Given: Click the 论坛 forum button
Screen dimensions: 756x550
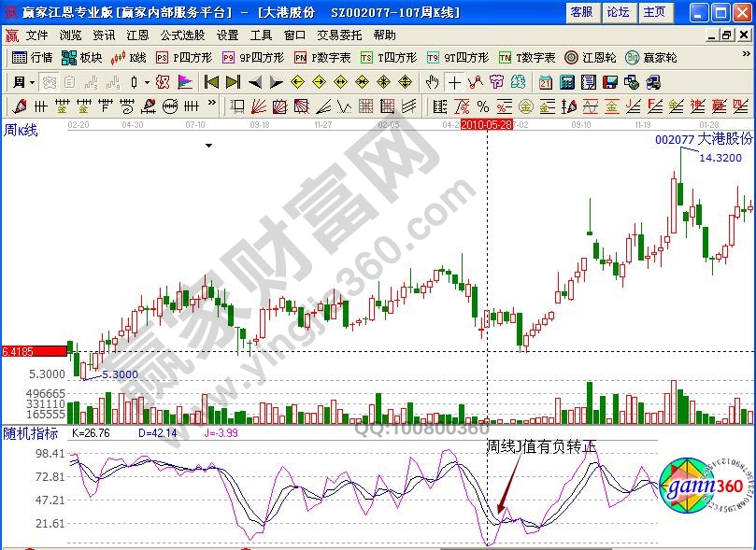Looking at the screenshot, I should coord(618,12).
